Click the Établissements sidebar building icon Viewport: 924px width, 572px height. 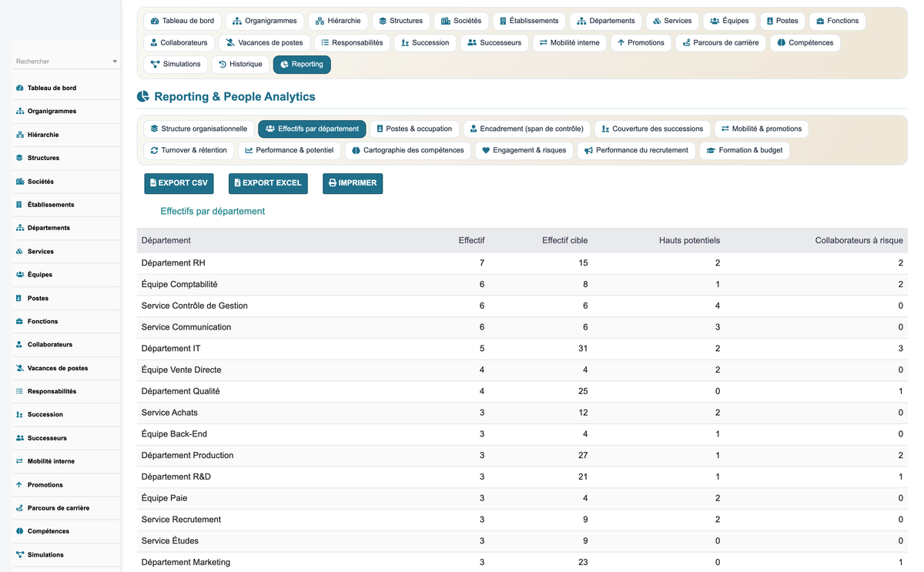19,205
